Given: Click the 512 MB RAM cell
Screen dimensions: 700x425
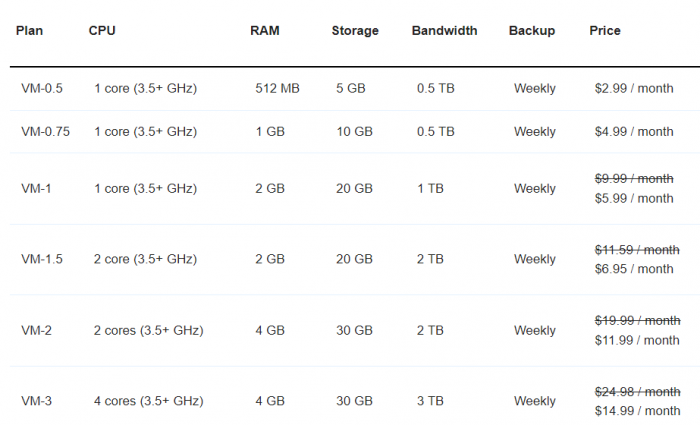Looking at the screenshot, I should [278, 89].
